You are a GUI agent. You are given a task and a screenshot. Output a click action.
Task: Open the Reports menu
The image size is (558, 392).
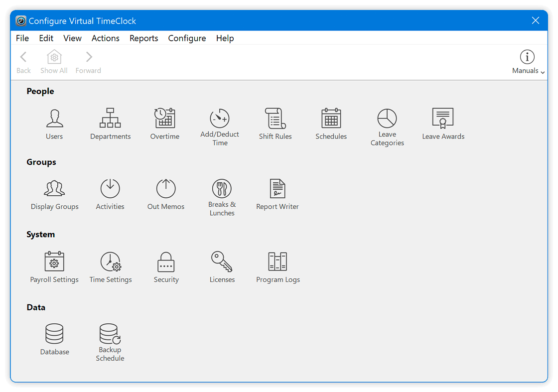(x=143, y=38)
